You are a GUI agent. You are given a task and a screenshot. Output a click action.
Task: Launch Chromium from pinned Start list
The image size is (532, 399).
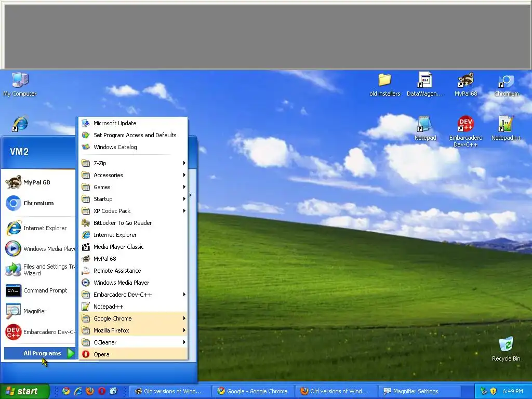[x=39, y=203]
